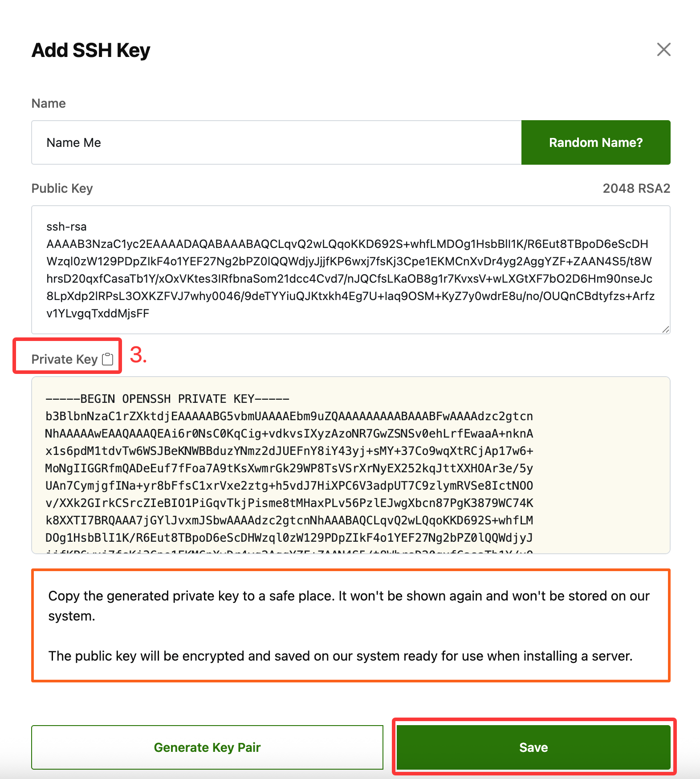
Task: Click the red step 3 annotation
Action: coord(138,355)
